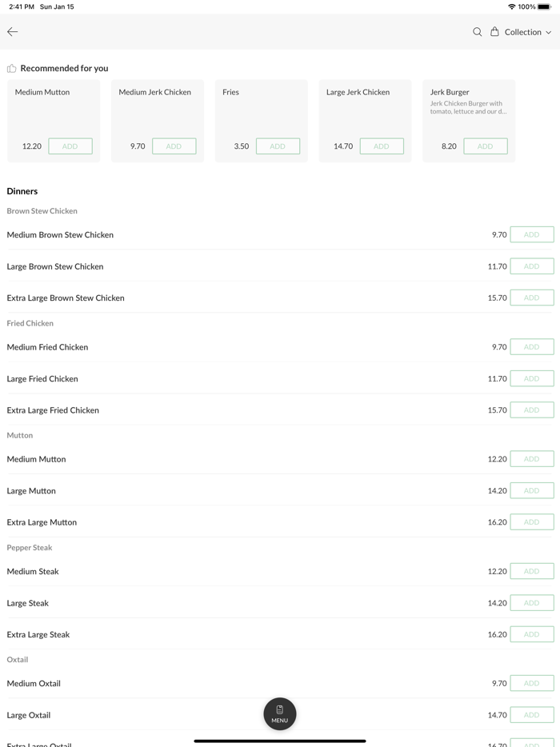Add Extra Large Fried Chicken

tap(532, 410)
